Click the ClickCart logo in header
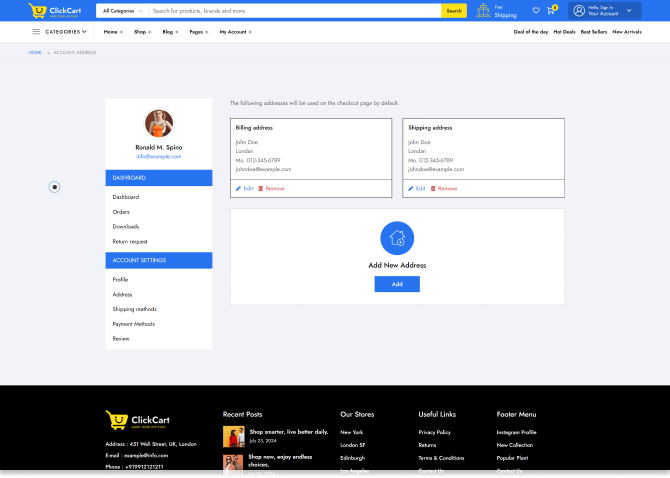The width and height of the screenshot is (670, 478). [x=56, y=11]
